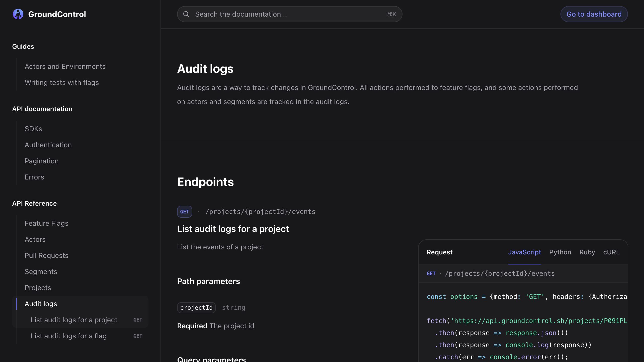This screenshot has width=644, height=362.
Task: Go to the SDKs page
Action: coord(33,129)
